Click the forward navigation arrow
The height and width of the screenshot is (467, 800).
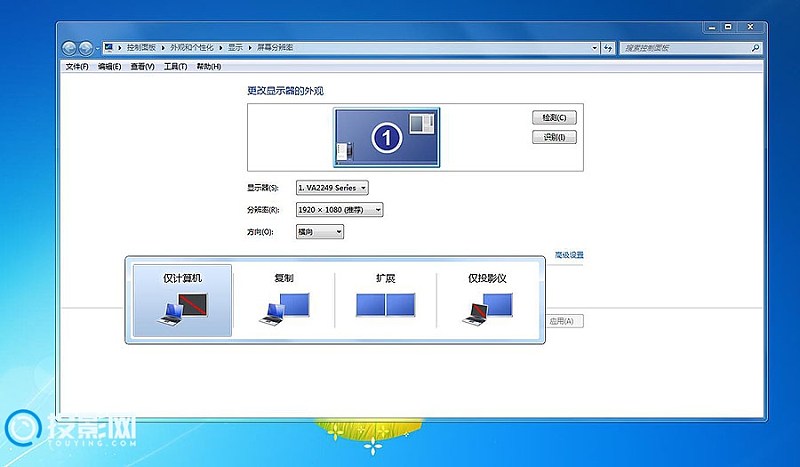(85, 48)
